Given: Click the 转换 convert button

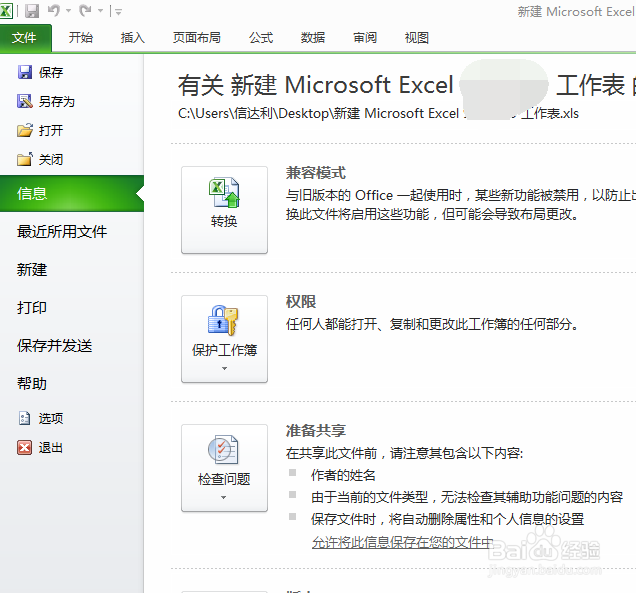Looking at the screenshot, I should coord(224,210).
